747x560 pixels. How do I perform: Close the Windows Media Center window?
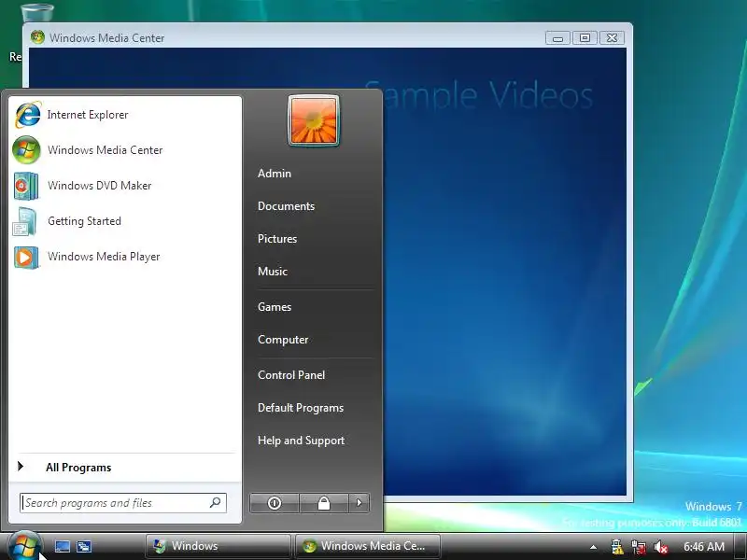[613, 37]
